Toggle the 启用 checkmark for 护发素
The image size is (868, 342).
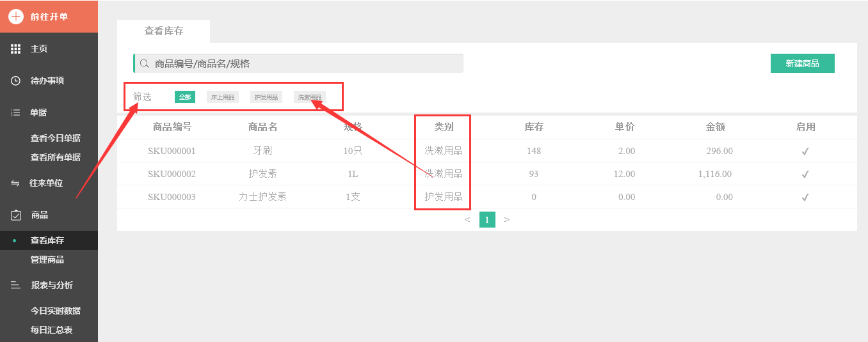coord(805,174)
